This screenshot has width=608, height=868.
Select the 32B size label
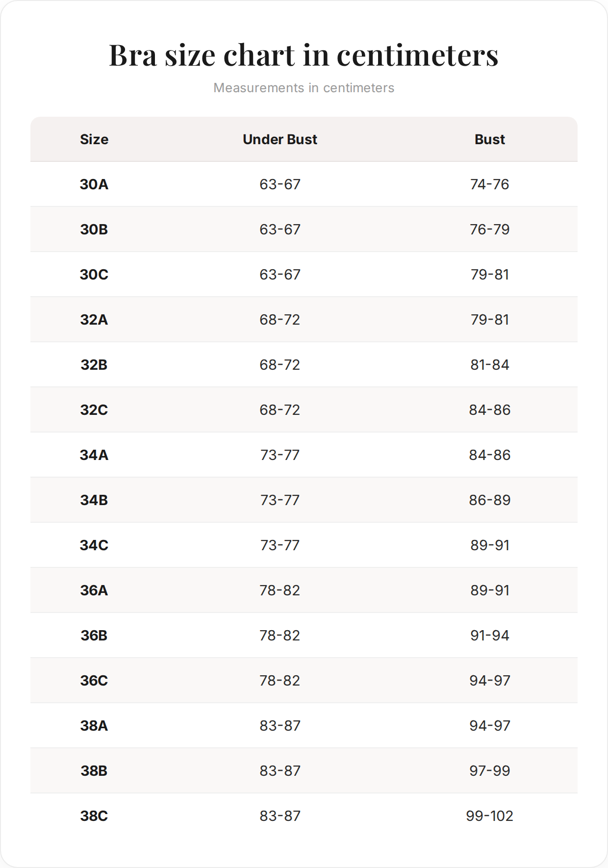coord(94,365)
